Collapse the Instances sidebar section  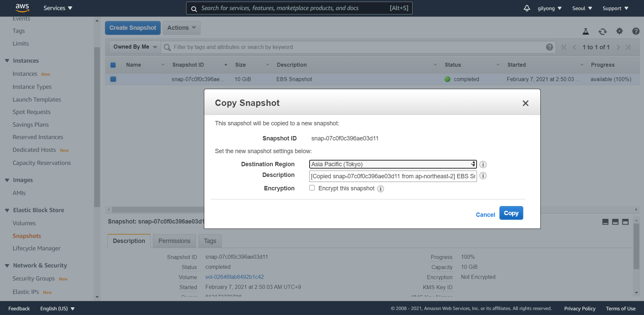pos(7,61)
